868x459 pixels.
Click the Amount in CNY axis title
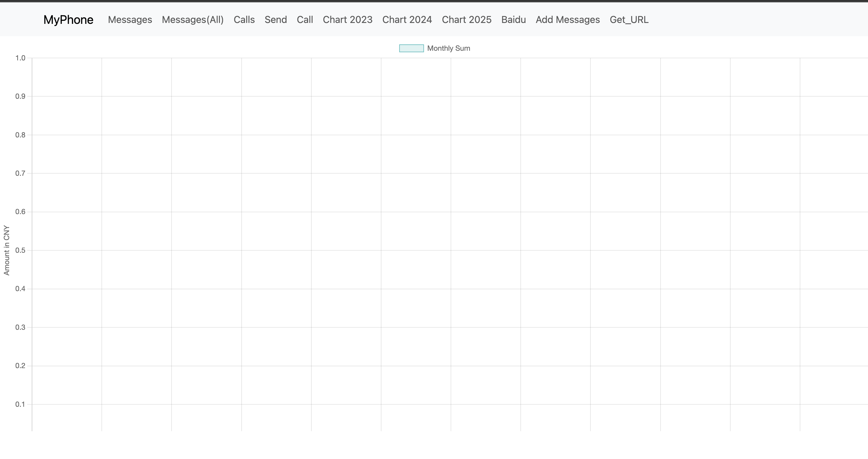(x=6, y=250)
